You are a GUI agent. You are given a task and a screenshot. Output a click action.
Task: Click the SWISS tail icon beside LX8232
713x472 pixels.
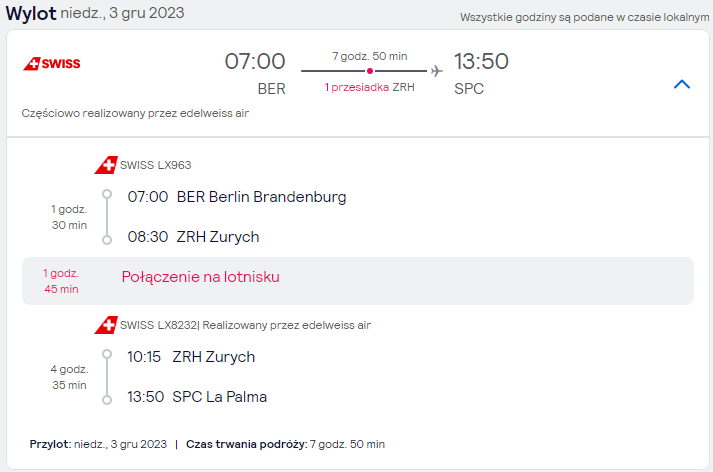coord(106,325)
